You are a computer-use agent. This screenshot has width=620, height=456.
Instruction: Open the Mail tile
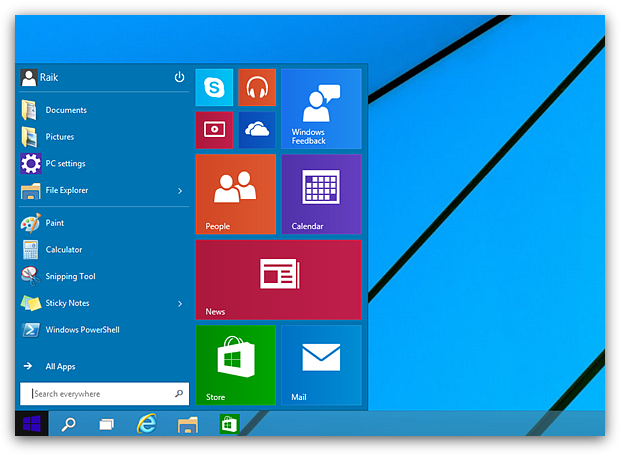click(x=321, y=365)
